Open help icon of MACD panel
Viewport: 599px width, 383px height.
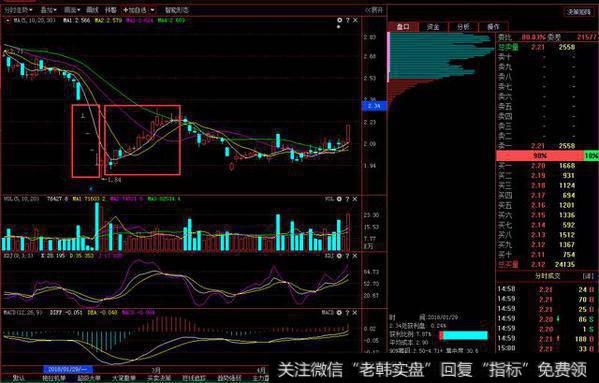pyautogui.click(x=347, y=312)
